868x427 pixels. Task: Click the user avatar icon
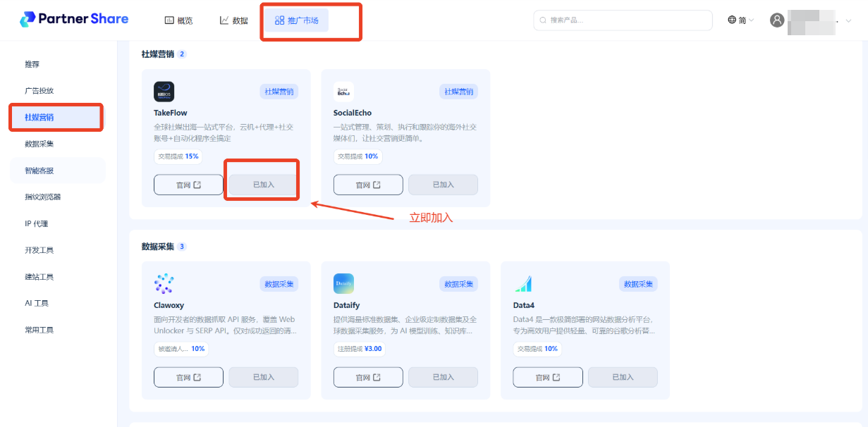[x=777, y=20]
